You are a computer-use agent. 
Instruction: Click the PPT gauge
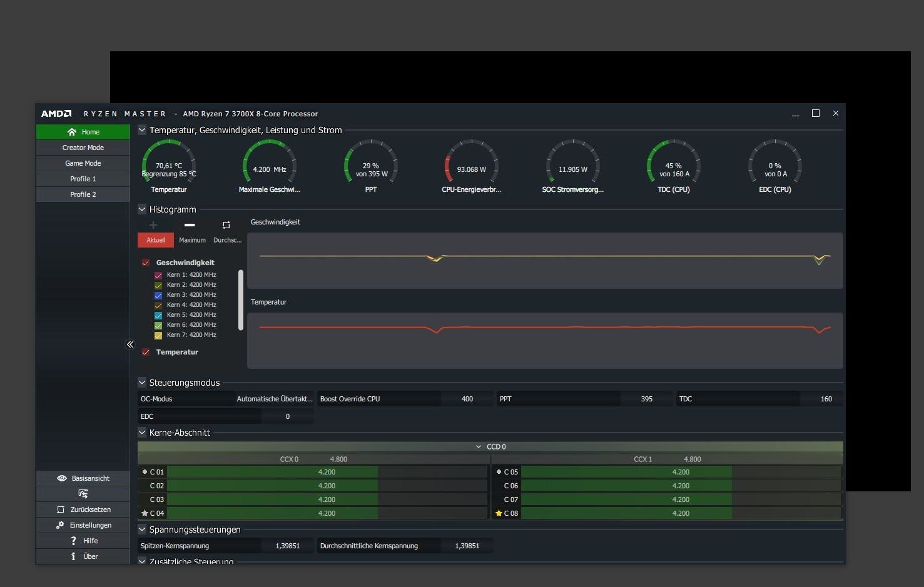[x=371, y=163]
